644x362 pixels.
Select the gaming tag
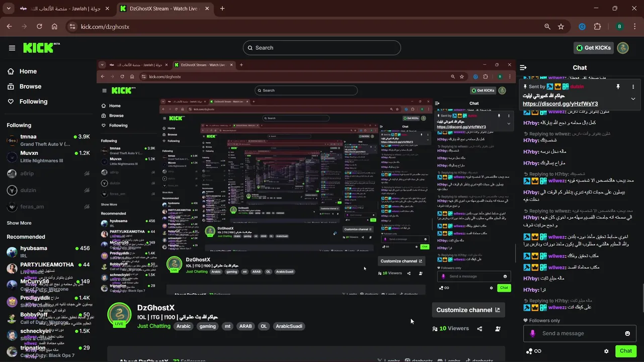pyautogui.click(x=207, y=326)
